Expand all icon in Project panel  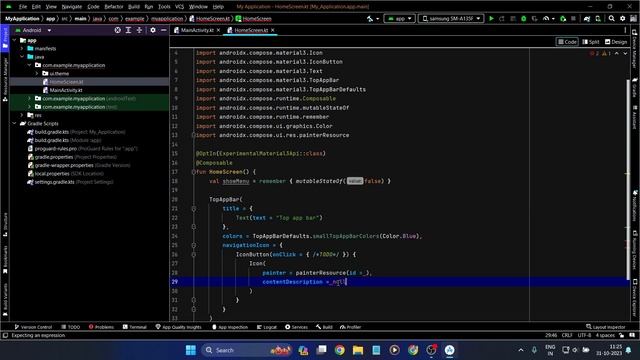[128, 30]
